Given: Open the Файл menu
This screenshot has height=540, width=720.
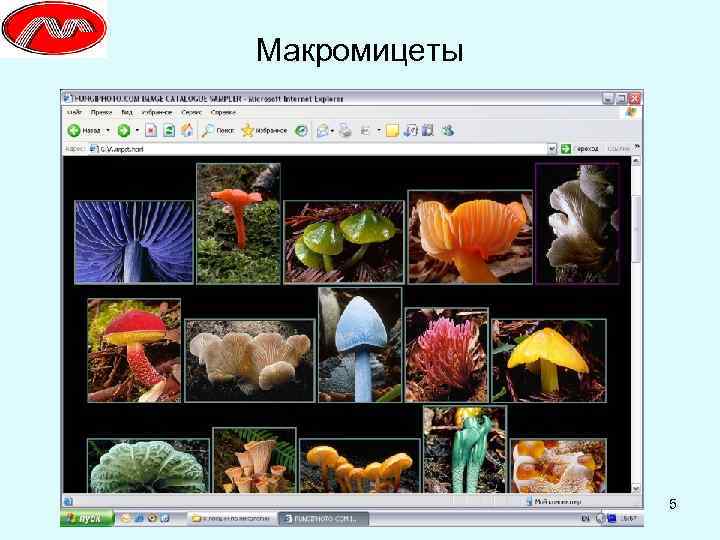Looking at the screenshot, I should (x=74, y=112).
